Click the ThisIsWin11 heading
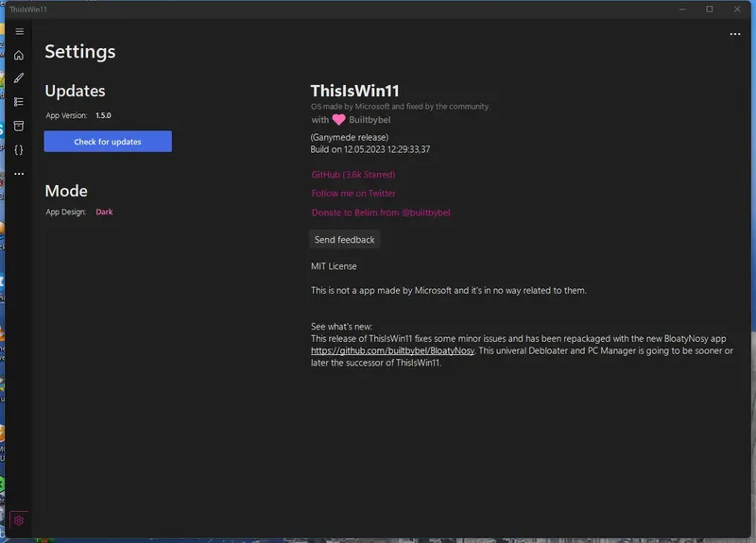 click(355, 91)
